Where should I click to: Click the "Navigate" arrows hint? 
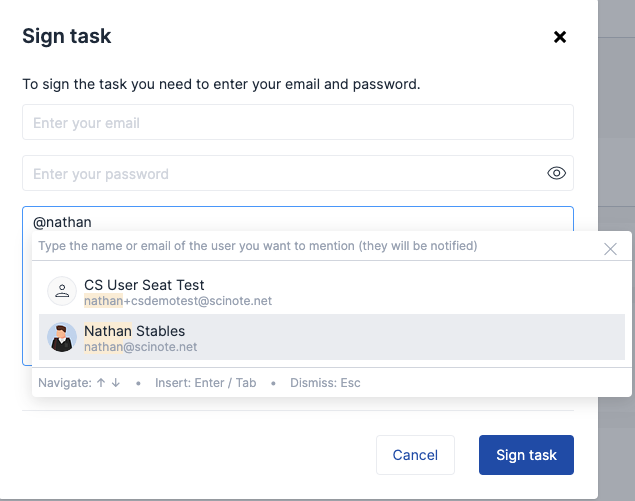tap(80, 383)
